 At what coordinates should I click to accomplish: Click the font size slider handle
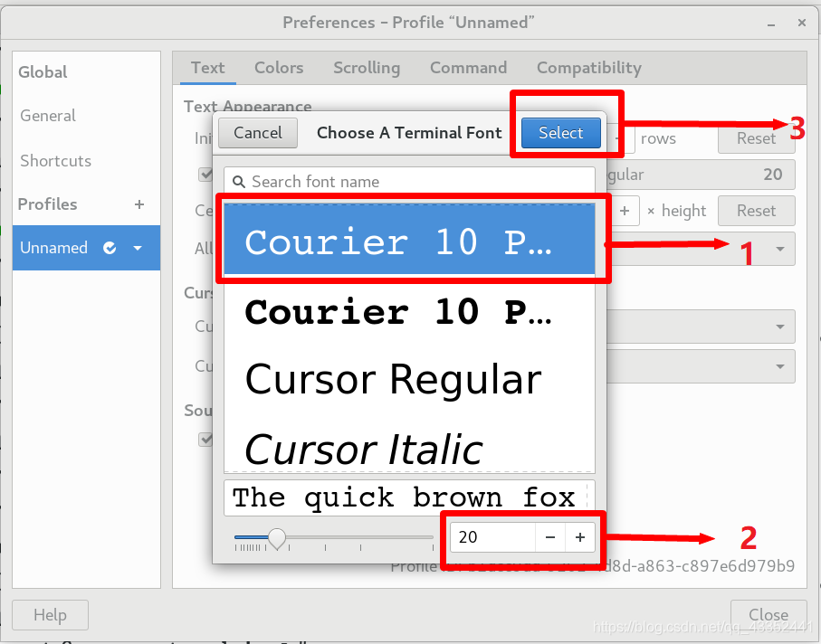[x=277, y=538]
